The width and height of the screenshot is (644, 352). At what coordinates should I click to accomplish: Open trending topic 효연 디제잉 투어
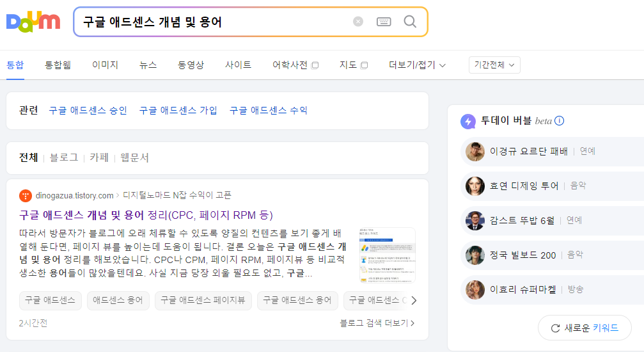pyautogui.click(x=524, y=186)
